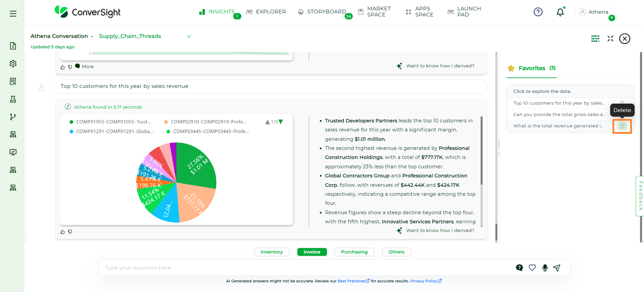Switch to the MARKET SPACE tab

click(375, 12)
